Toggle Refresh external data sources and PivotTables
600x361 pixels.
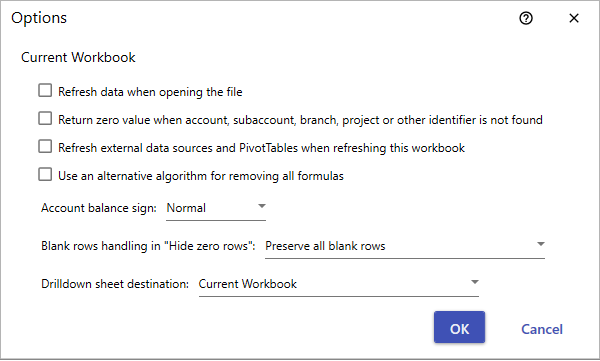point(45,147)
